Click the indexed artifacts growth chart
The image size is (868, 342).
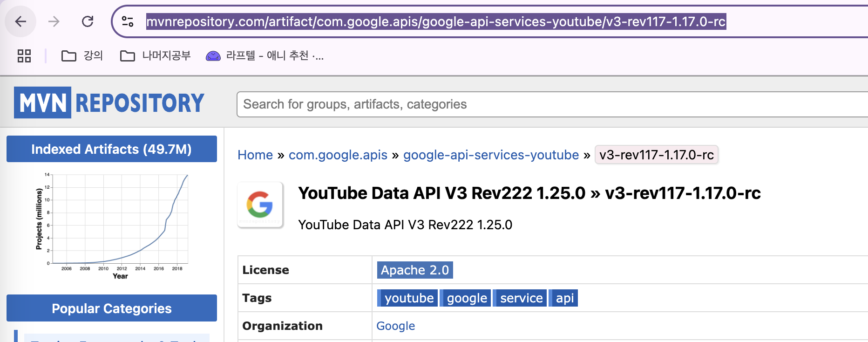click(112, 226)
